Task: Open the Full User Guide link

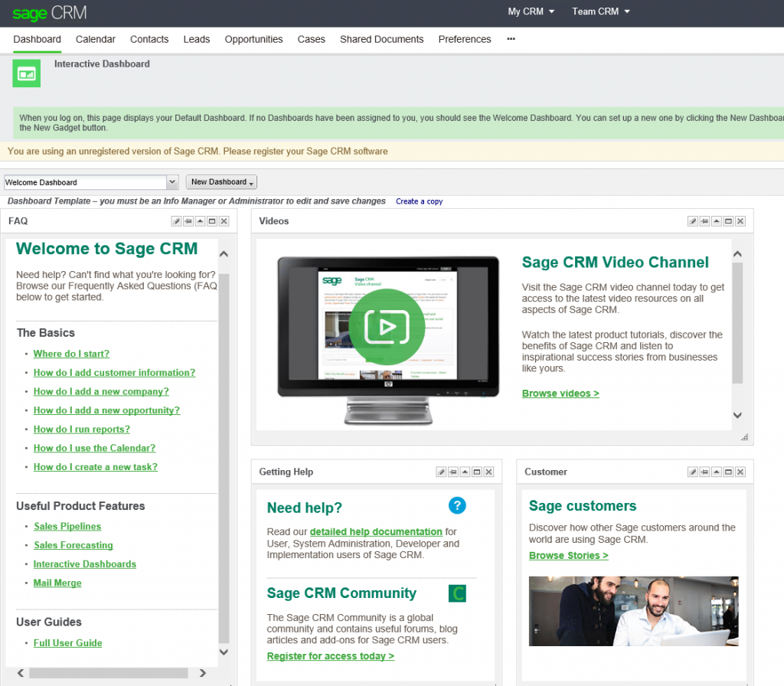Action: pyautogui.click(x=67, y=642)
